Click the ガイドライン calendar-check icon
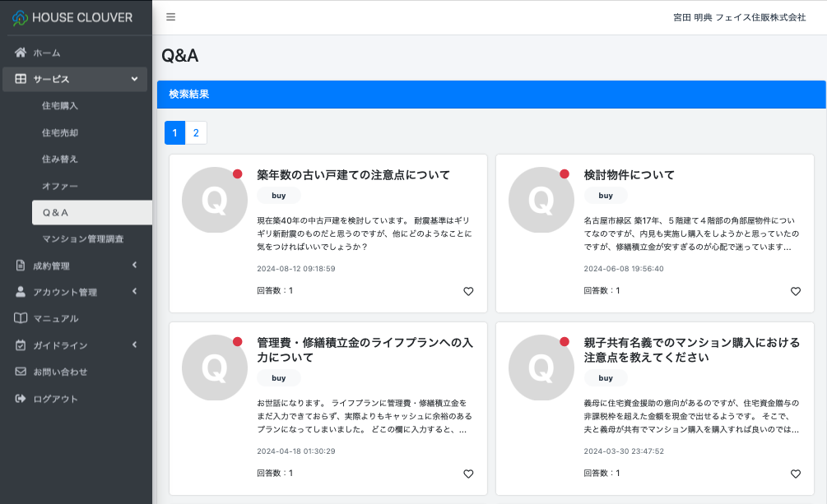Viewport: 827px width, 504px height. pos(21,344)
